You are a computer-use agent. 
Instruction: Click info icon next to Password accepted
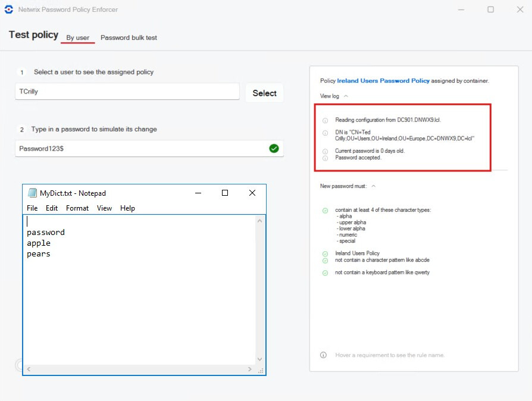[325, 158]
